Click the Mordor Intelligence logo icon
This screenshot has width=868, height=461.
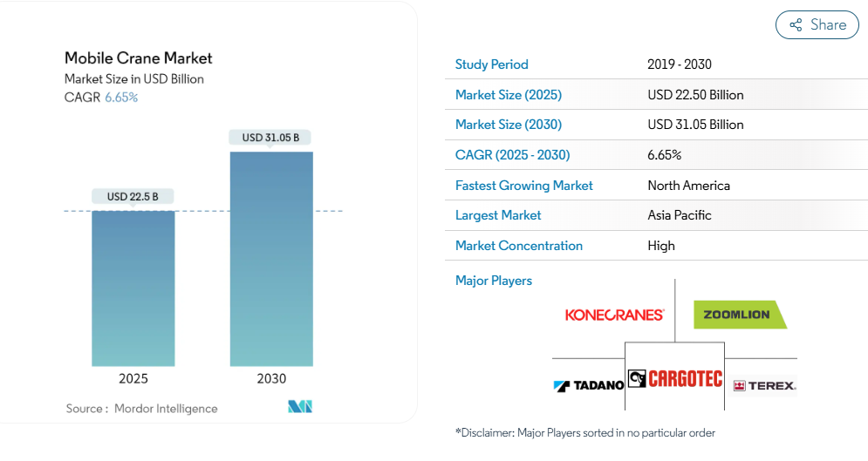point(300,407)
